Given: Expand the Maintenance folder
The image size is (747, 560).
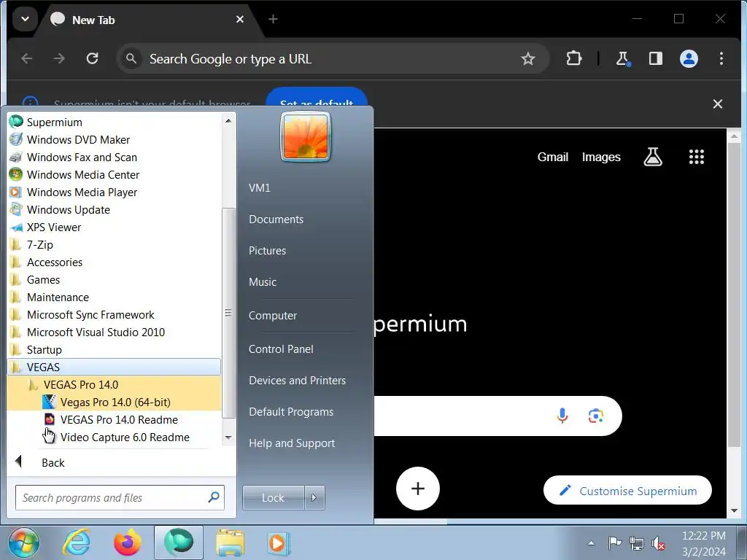Looking at the screenshot, I should click(115, 297).
